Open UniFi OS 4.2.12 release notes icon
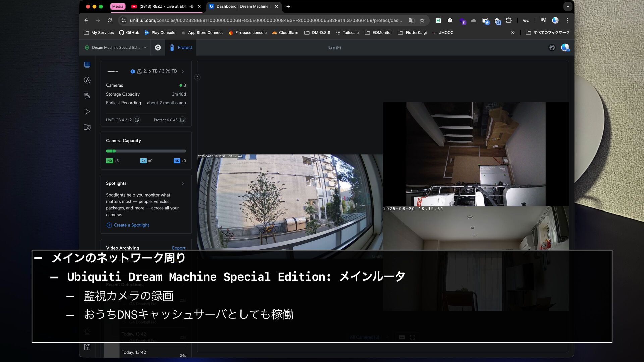This screenshot has height=362, width=644. point(137,120)
